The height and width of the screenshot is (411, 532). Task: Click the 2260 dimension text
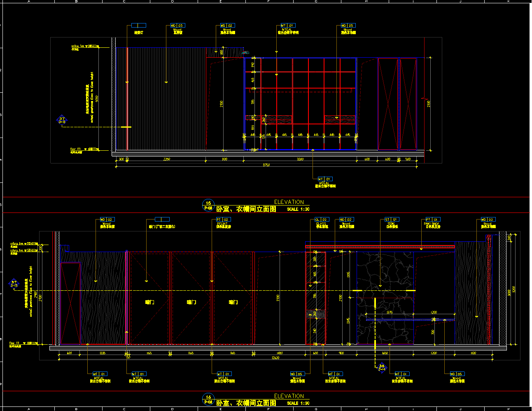coord(166,159)
